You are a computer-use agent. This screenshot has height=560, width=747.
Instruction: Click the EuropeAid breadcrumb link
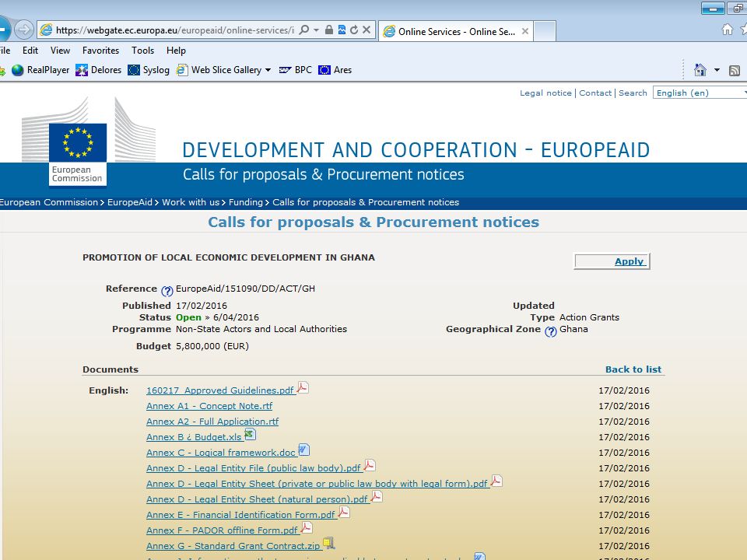130,202
